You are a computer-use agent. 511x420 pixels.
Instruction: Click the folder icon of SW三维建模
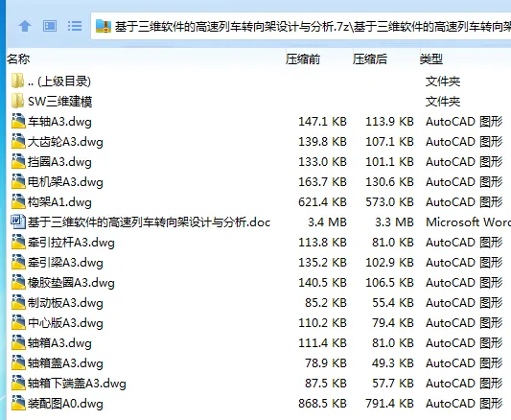point(17,101)
